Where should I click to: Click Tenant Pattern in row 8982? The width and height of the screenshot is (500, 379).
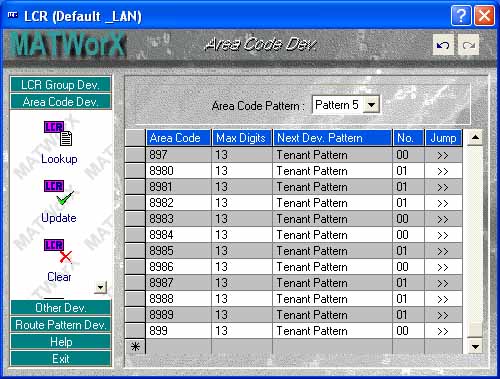click(333, 203)
